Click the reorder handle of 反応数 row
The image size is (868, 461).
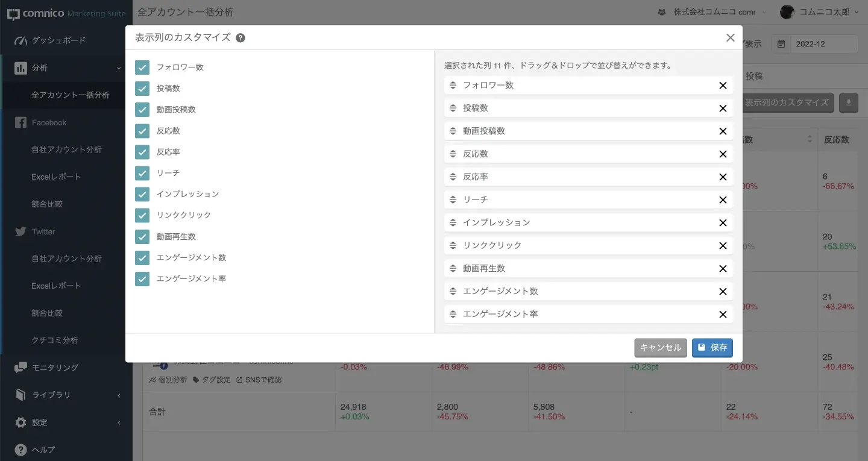click(x=453, y=154)
